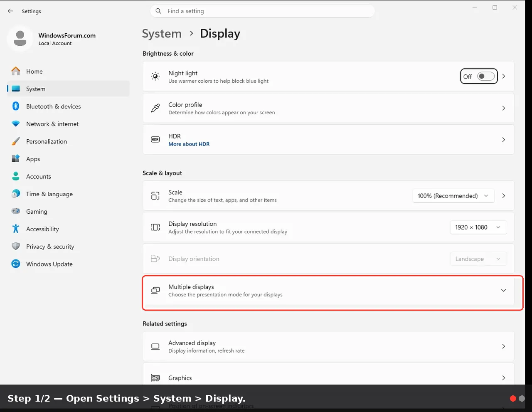Open the Scale percentage dropdown
This screenshot has width=532, height=412.
click(453, 196)
